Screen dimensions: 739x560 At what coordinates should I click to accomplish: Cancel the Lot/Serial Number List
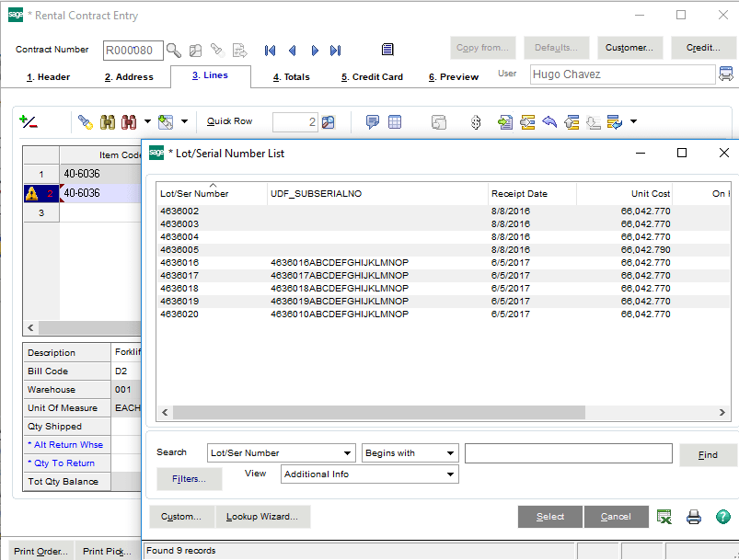616,517
